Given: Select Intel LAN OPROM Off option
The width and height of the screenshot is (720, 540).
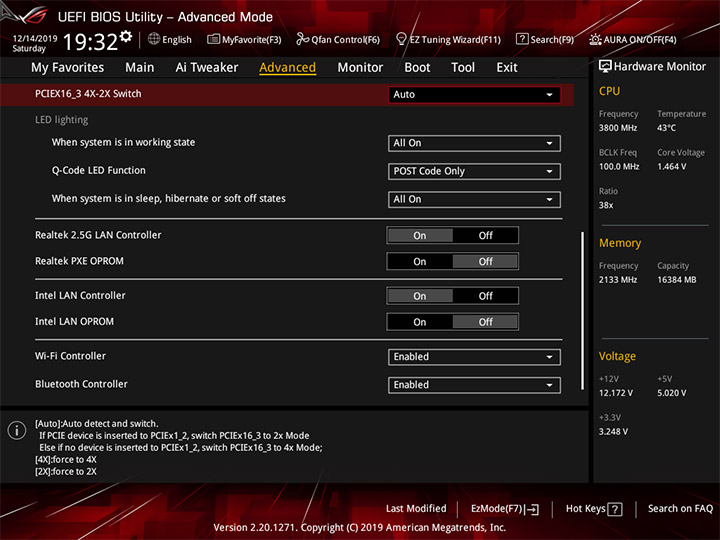Looking at the screenshot, I should (x=485, y=322).
